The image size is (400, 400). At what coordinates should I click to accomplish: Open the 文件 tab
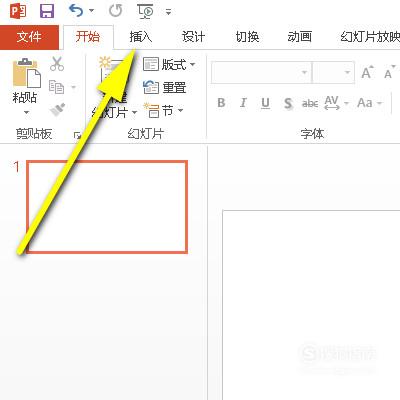coord(29,37)
